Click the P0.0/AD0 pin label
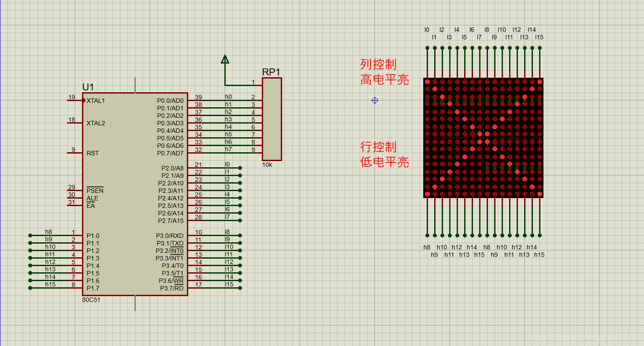 [x=170, y=101]
